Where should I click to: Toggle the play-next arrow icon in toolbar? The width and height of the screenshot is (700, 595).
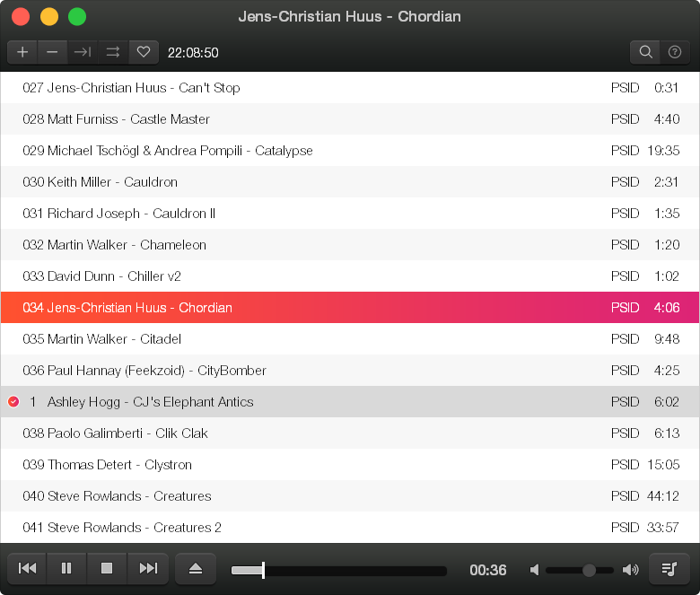pyautogui.click(x=83, y=52)
